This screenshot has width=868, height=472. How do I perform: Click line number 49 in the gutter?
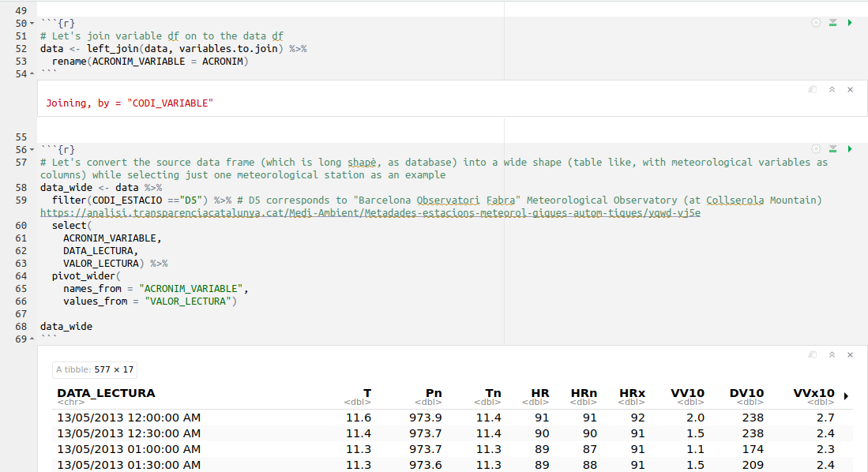21,10
